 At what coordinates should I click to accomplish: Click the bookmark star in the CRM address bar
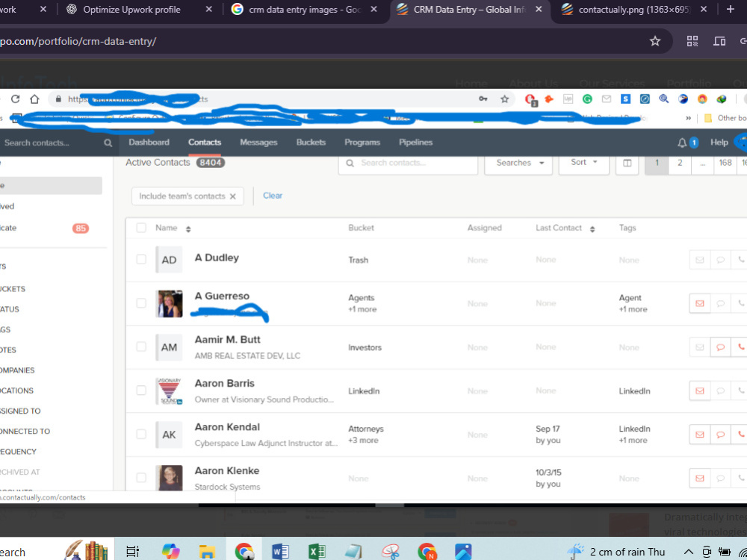tap(504, 99)
